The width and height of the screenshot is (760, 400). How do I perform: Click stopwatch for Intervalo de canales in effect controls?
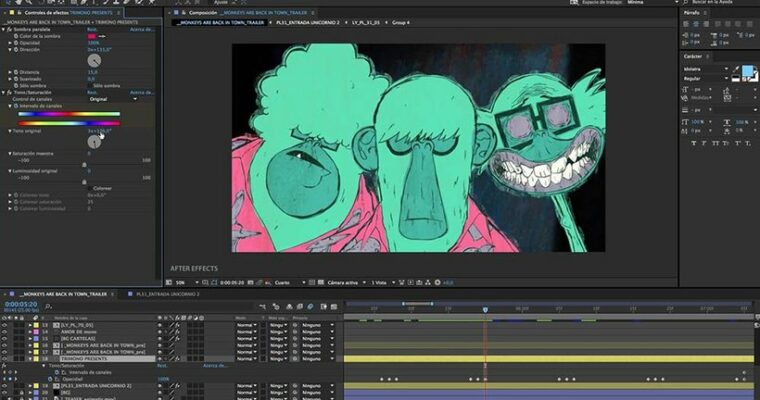click(x=16, y=106)
